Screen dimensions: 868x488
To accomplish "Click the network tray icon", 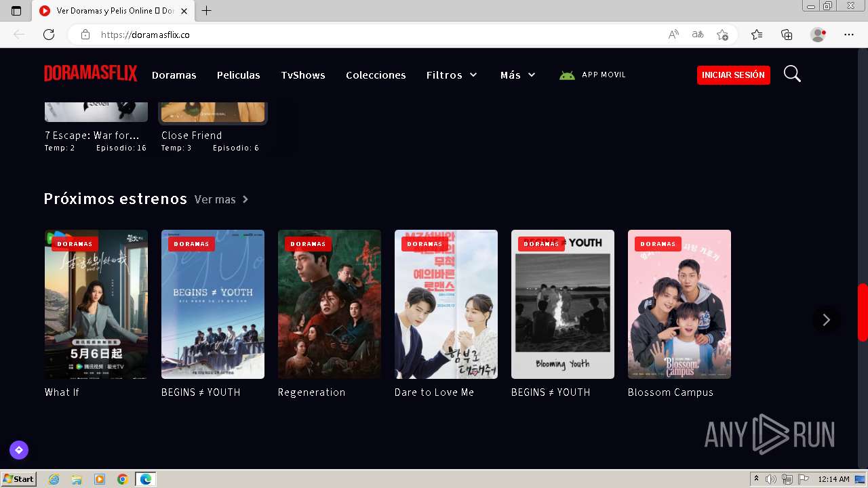I will [787, 479].
